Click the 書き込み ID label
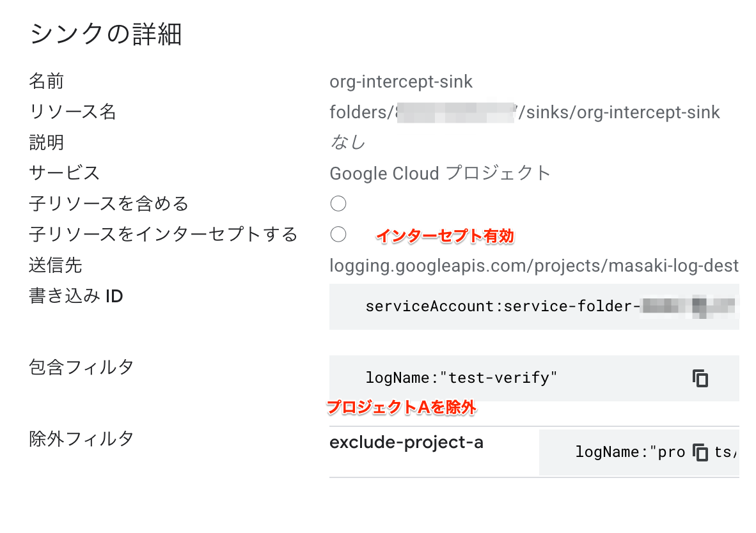The width and height of the screenshot is (756, 533). click(75, 296)
